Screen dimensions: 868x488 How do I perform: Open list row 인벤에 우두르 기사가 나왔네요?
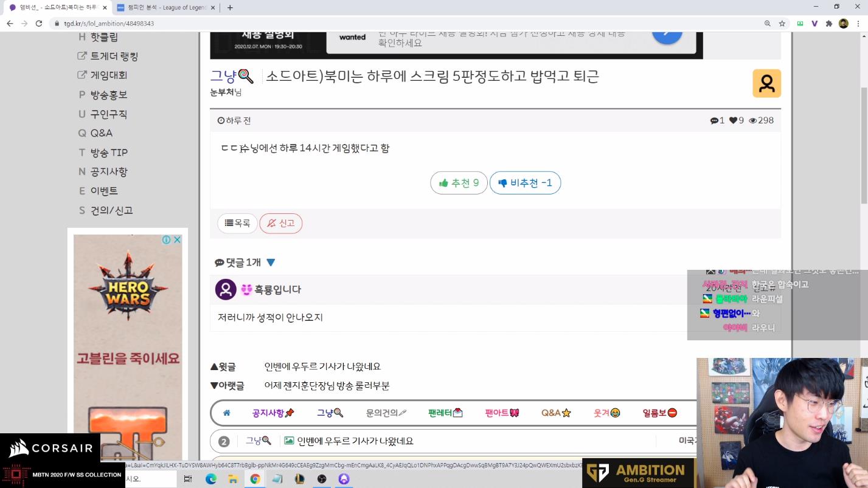tap(355, 441)
